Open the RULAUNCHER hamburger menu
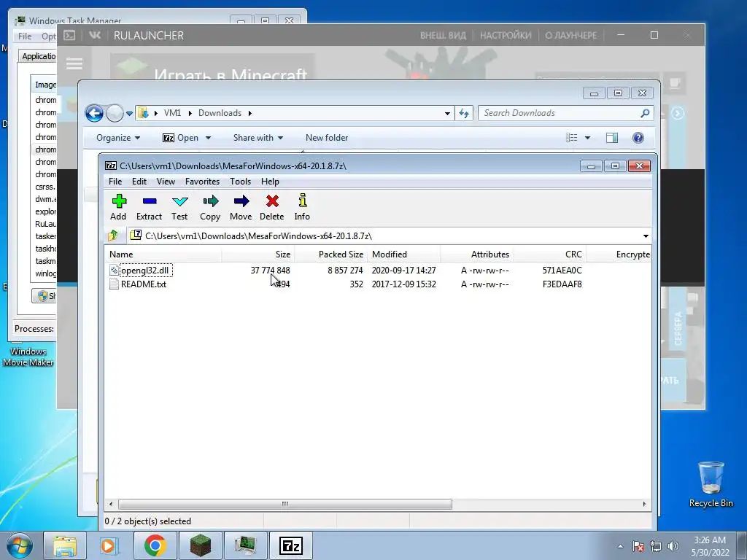The image size is (747, 560). point(74,63)
